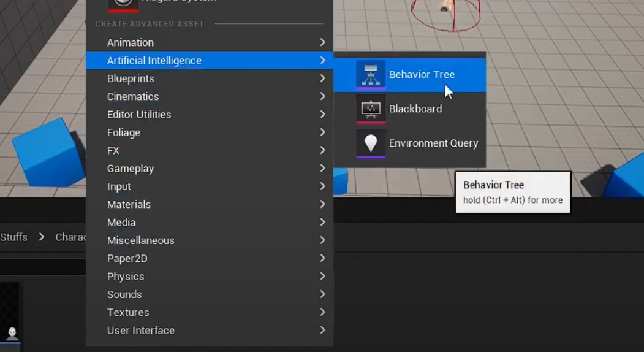Click the Behavior Tree asset icon
The width and height of the screenshot is (644, 352).
click(371, 75)
